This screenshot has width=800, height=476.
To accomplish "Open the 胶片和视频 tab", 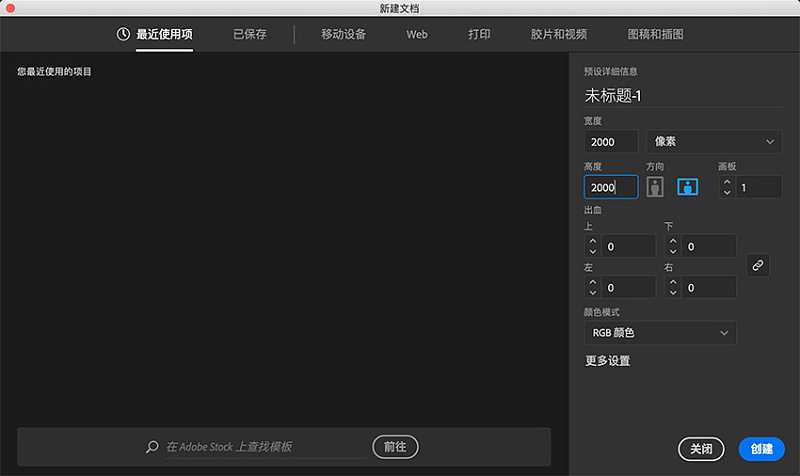I will click(x=559, y=34).
